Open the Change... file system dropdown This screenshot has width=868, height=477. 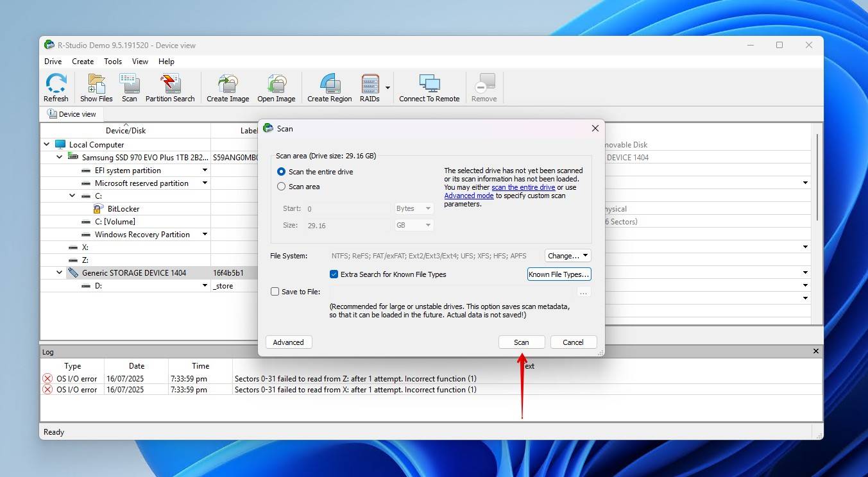pyautogui.click(x=568, y=255)
